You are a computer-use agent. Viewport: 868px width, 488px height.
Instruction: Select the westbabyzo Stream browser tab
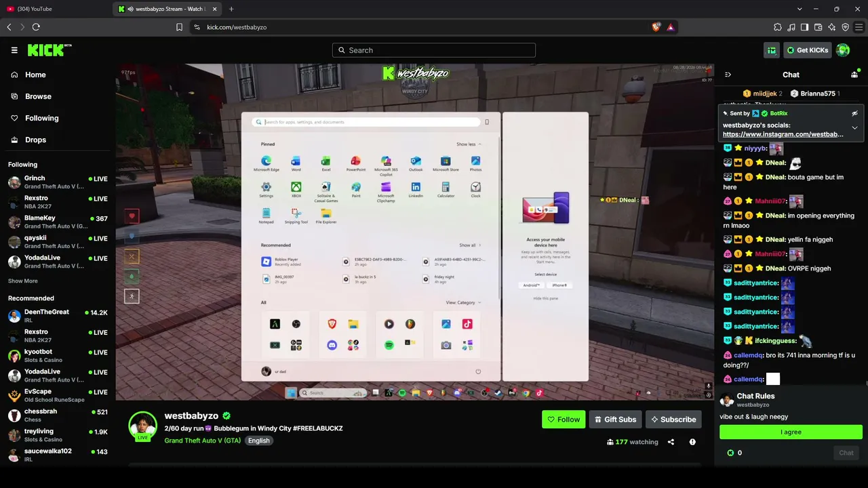[167, 9]
